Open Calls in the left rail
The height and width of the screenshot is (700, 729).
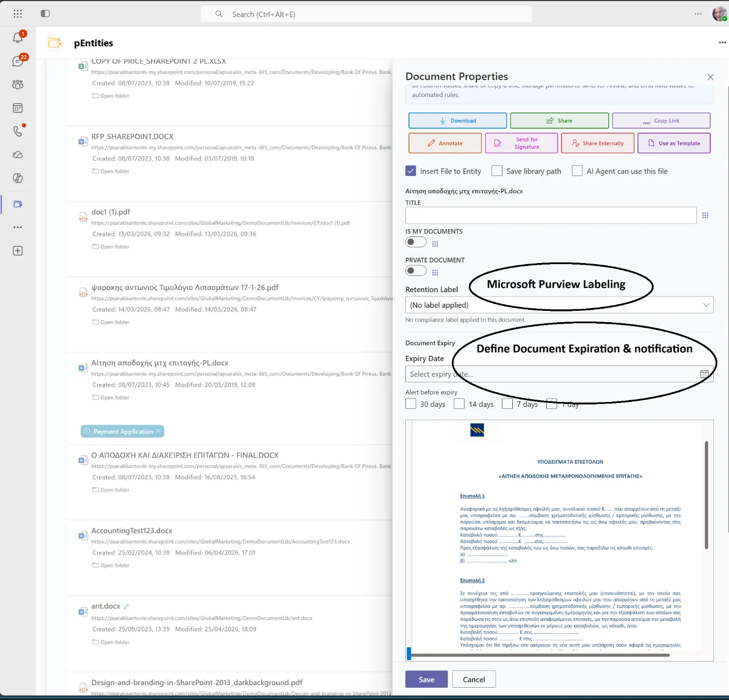click(x=18, y=131)
